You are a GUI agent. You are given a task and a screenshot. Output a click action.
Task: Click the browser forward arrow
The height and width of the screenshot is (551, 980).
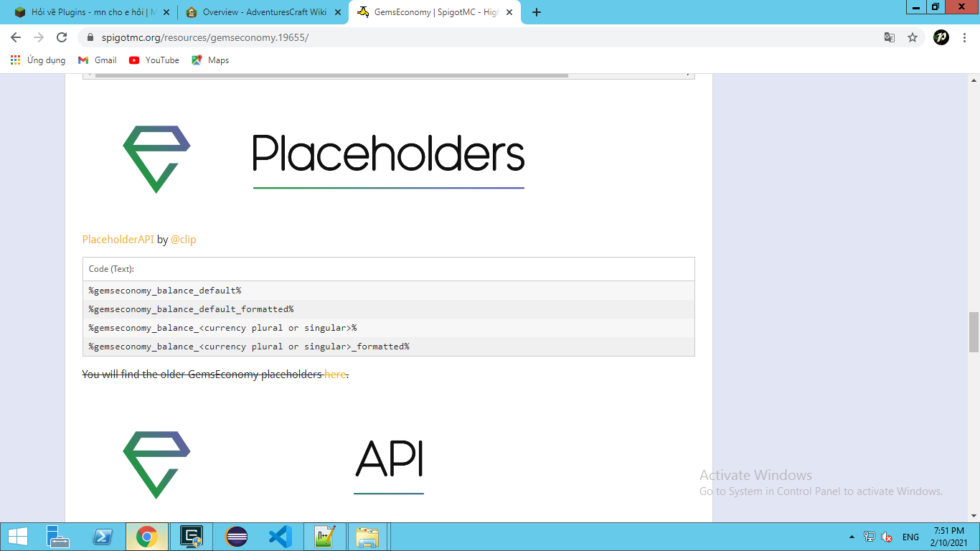[x=39, y=37]
